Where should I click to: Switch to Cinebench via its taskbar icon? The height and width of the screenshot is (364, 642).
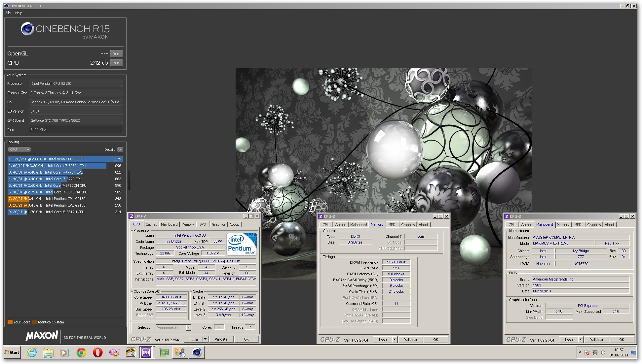click(197, 352)
